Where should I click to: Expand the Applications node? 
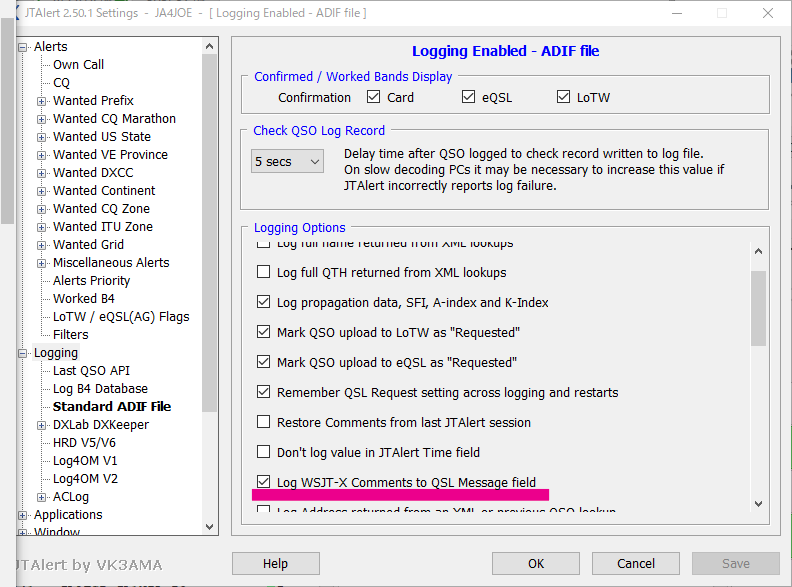[22, 515]
